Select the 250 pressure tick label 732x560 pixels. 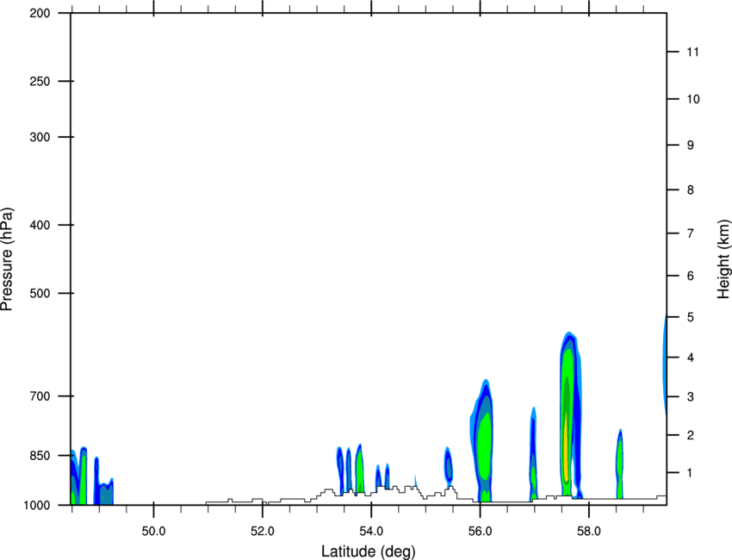coord(40,81)
